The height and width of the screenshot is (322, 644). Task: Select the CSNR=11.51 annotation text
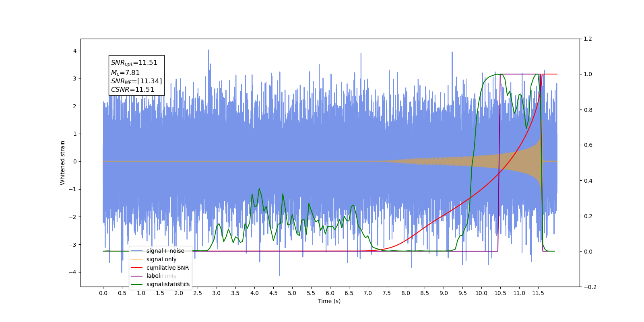pos(132,90)
